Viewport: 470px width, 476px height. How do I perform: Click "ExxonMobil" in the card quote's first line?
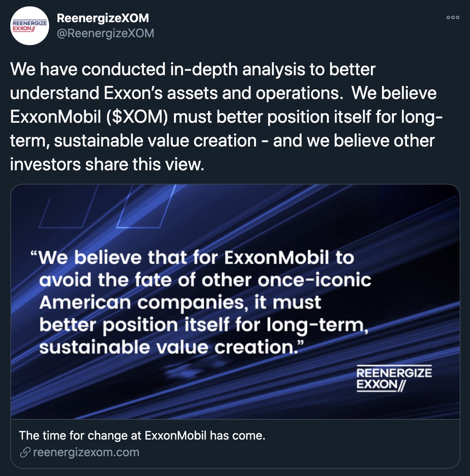(276, 257)
